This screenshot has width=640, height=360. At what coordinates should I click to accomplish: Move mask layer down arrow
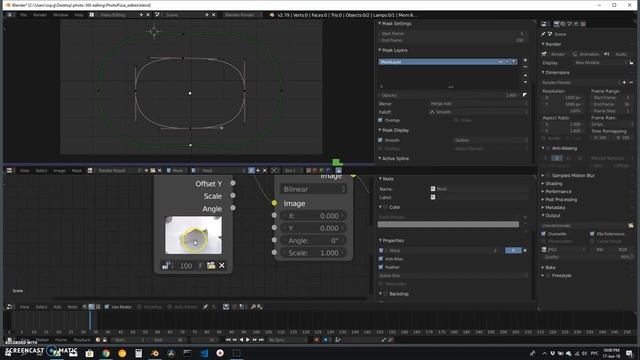click(x=525, y=82)
